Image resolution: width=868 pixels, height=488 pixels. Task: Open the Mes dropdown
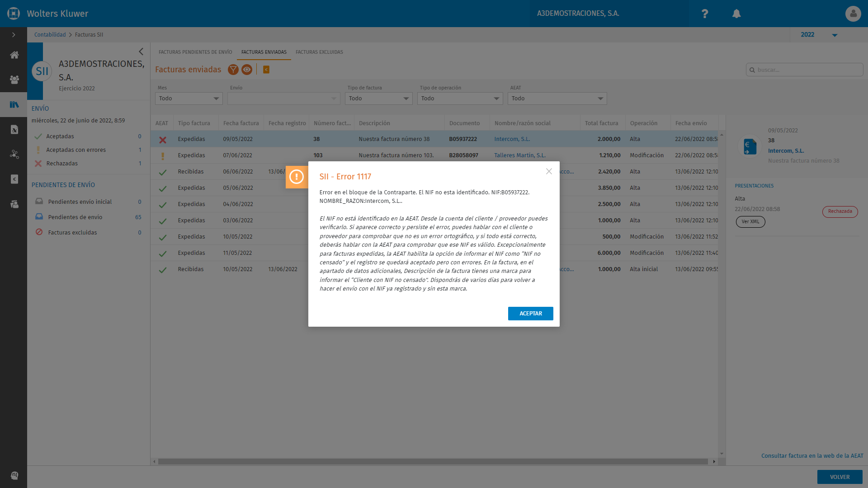pyautogui.click(x=189, y=99)
